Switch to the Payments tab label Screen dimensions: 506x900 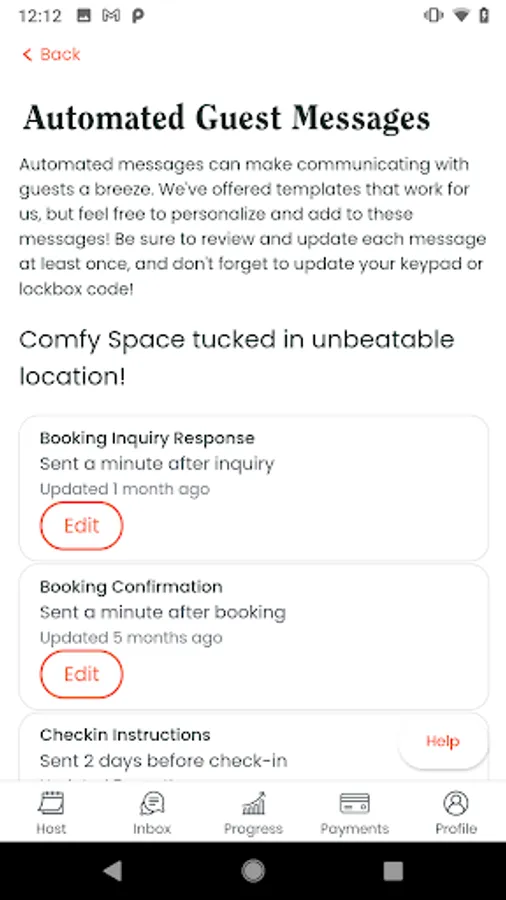pyautogui.click(x=354, y=829)
